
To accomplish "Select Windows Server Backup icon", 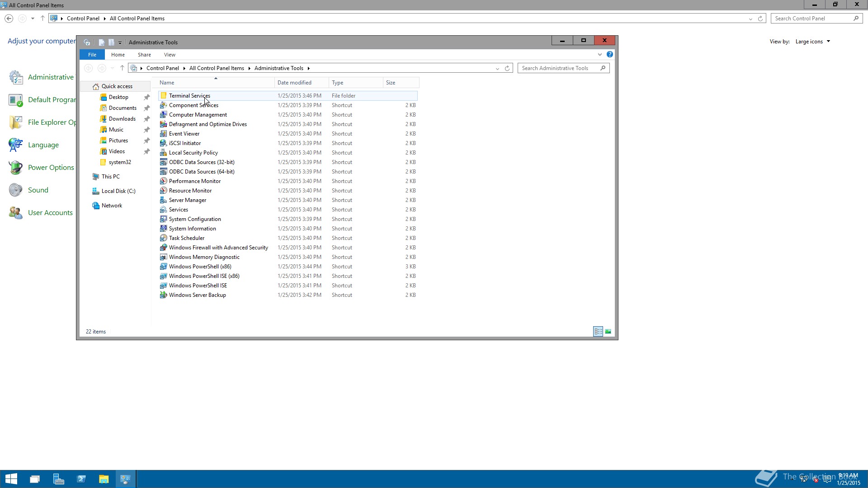I will [x=164, y=295].
